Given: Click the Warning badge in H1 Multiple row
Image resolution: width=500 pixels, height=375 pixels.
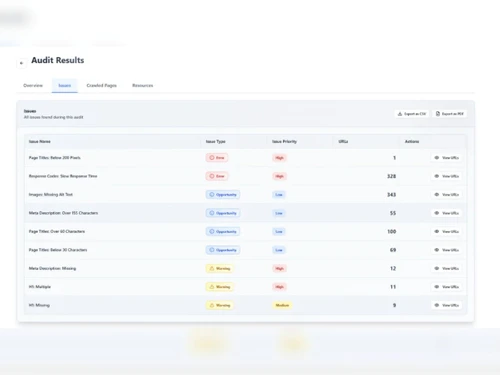Looking at the screenshot, I should [x=220, y=287].
